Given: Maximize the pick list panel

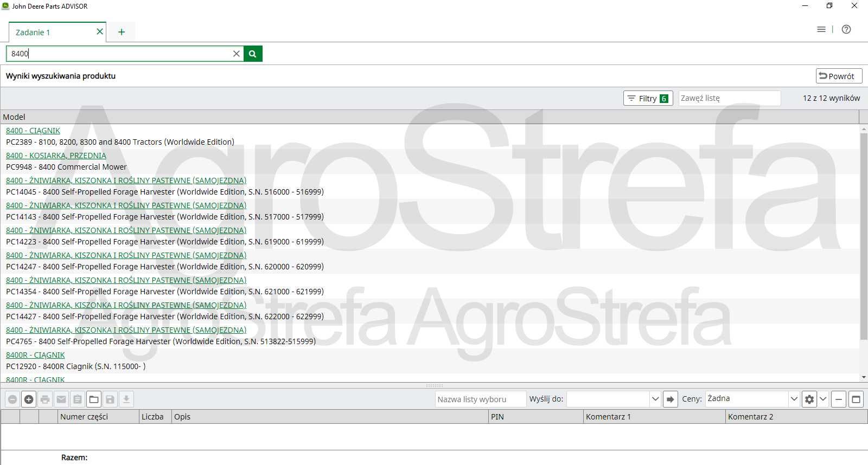Looking at the screenshot, I should click(x=856, y=399).
